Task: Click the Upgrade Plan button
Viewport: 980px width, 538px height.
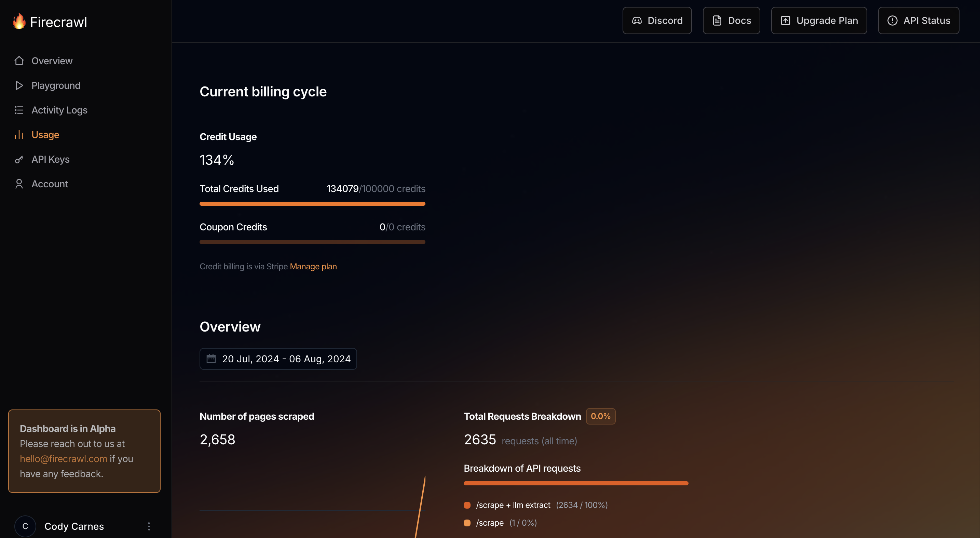Action: pyautogui.click(x=819, y=21)
